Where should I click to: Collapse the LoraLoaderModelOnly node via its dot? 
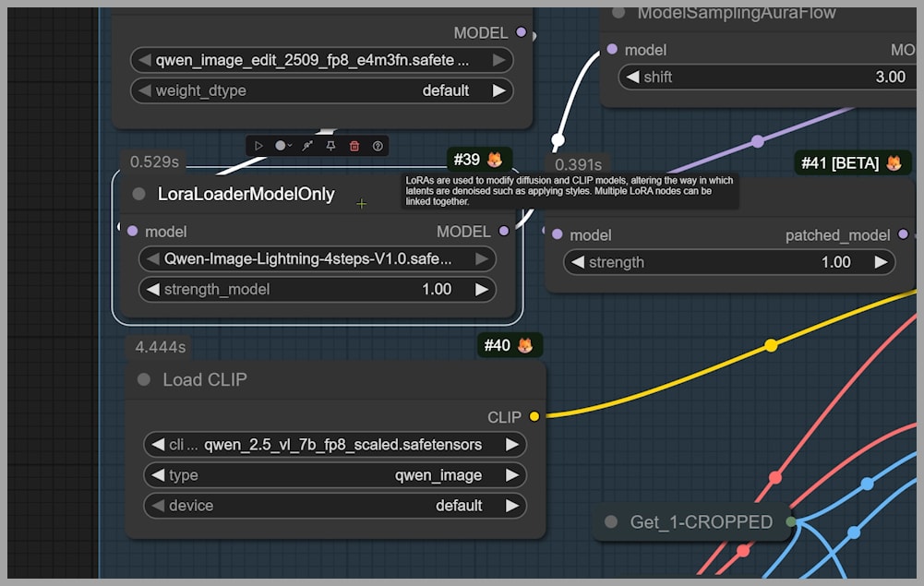tap(139, 194)
